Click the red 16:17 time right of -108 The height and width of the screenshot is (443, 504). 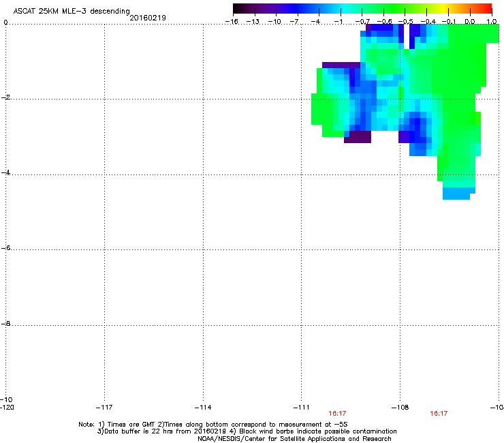tap(439, 414)
